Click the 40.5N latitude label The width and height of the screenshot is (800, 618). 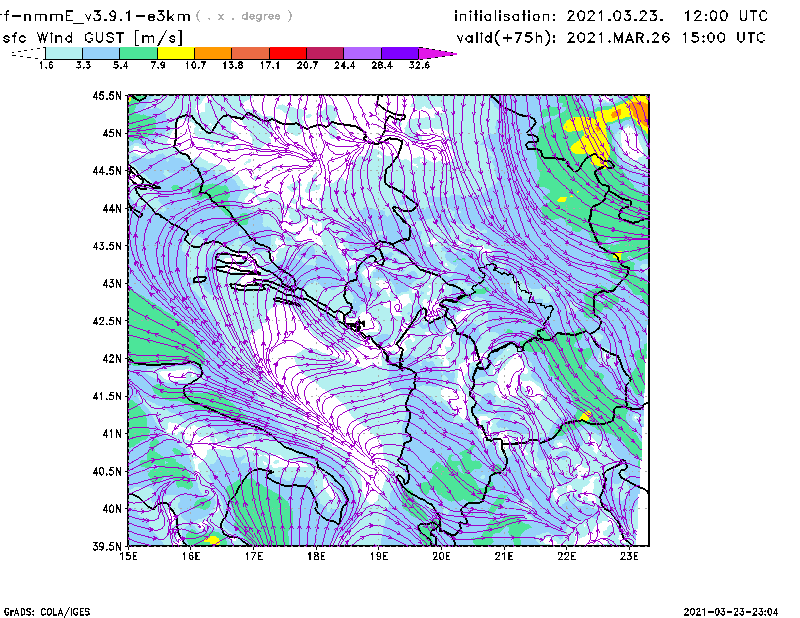click(108, 471)
